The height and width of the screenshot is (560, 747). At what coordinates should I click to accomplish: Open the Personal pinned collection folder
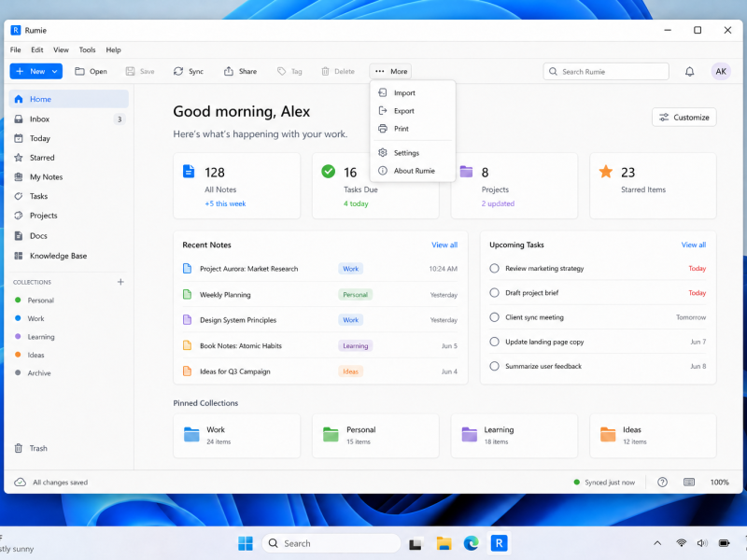click(375, 436)
